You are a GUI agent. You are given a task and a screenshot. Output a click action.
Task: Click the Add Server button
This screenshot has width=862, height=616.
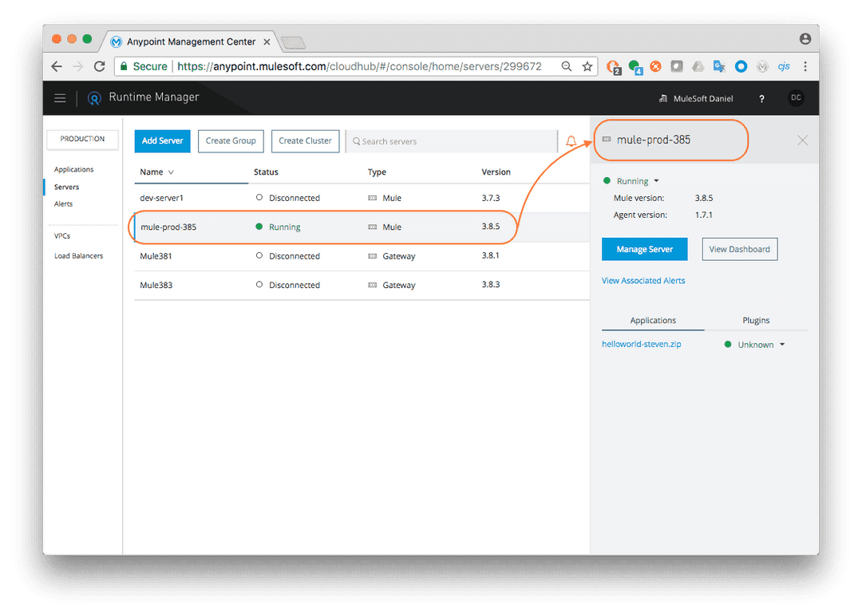point(162,140)
